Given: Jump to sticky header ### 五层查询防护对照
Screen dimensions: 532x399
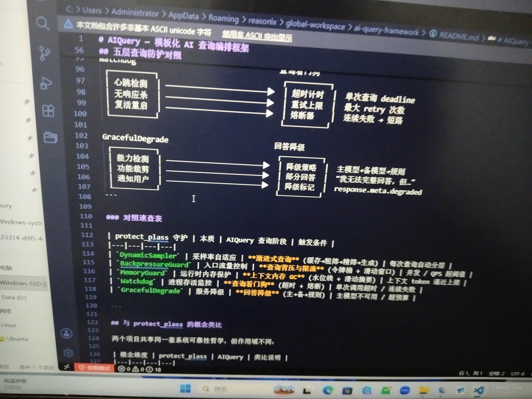Looking at the screenshot, I should pos(140,53).
